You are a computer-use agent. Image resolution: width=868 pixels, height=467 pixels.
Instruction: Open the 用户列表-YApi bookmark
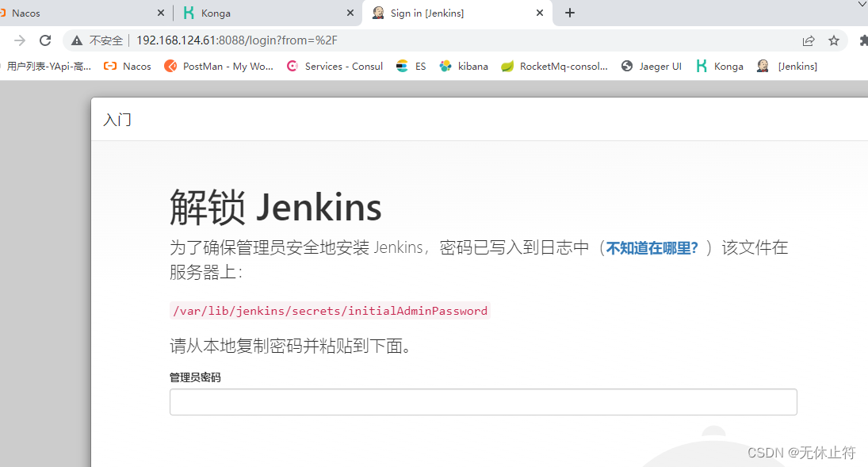click(x=48, y=67)
